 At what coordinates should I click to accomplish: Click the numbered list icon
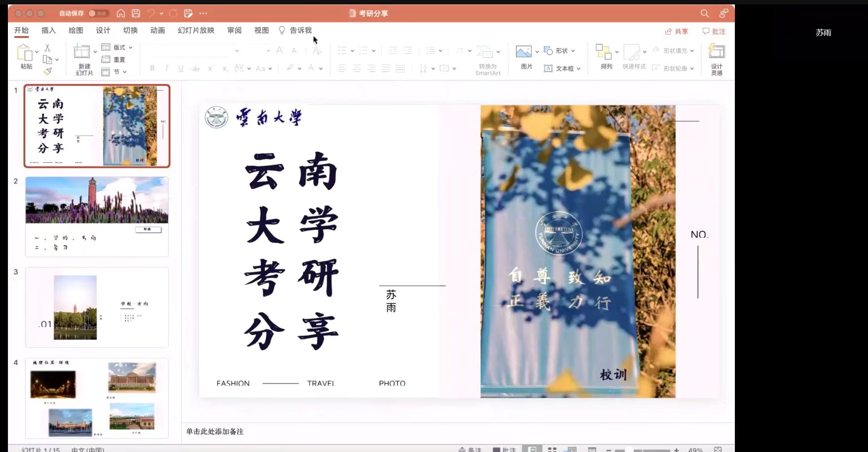[364, 50]
